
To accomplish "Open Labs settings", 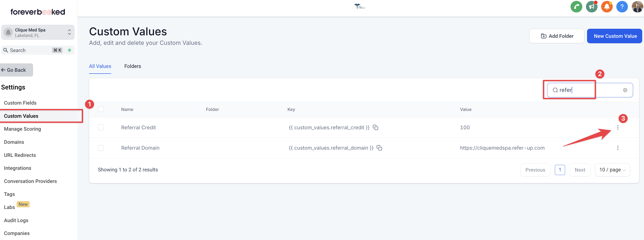I will [x=10, y=207].
